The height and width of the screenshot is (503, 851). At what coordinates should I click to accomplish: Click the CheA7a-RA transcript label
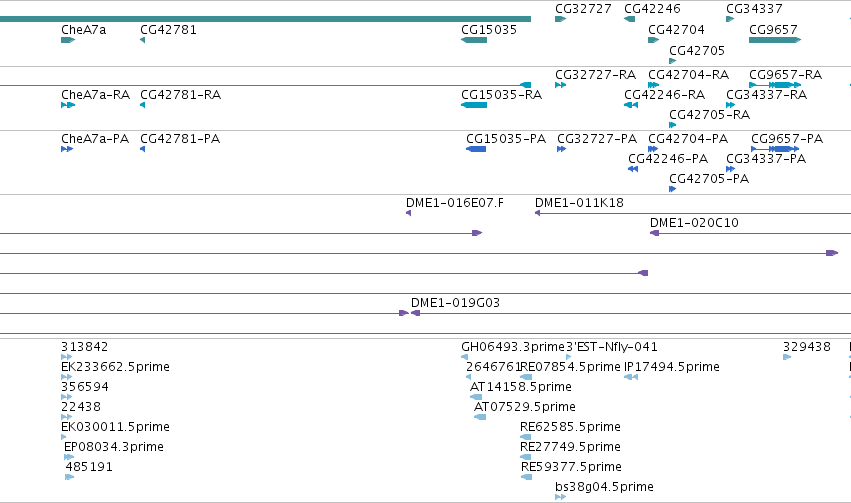point(96,95)
